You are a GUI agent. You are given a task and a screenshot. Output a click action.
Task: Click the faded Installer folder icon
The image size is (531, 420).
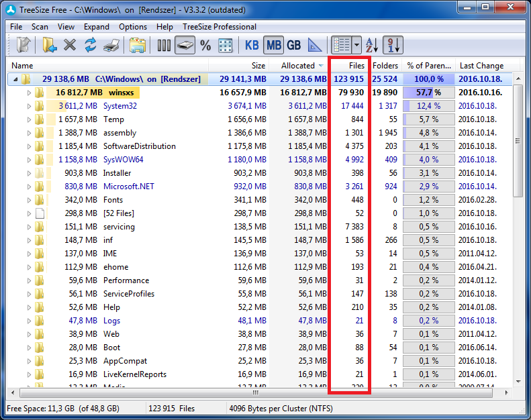40,173
